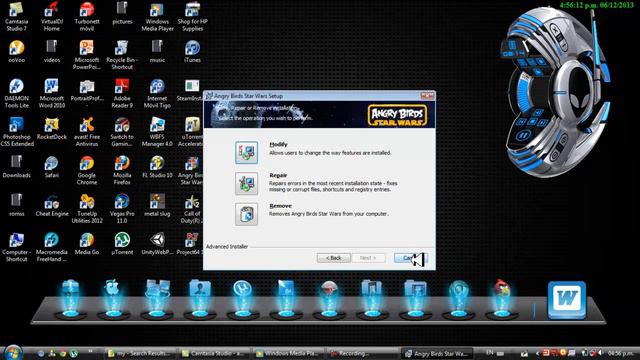640x360 pixels.
Task: Open Internet Móvil Tigo desktop icon
Action: (157, 93)
